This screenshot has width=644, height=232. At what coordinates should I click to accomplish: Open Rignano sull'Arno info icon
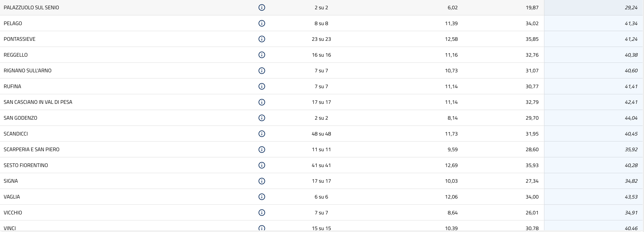(x=262, y=71)
